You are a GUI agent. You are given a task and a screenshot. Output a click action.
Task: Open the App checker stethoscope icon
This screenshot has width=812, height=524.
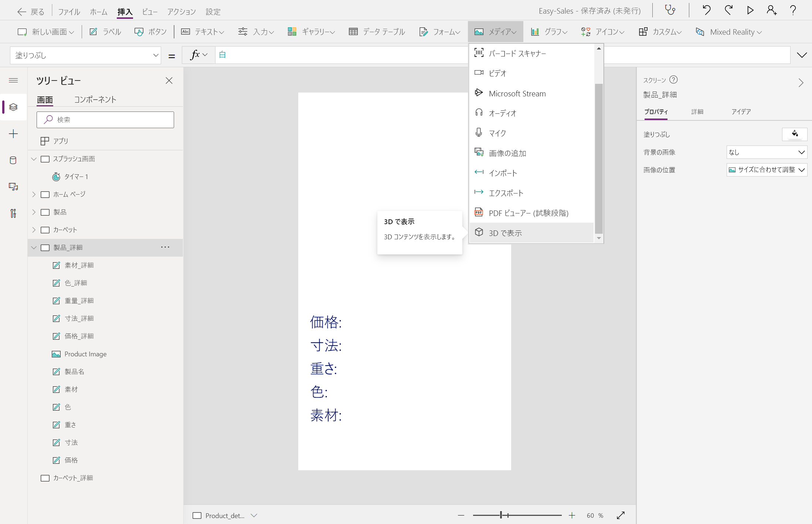(x=670, y=10)
